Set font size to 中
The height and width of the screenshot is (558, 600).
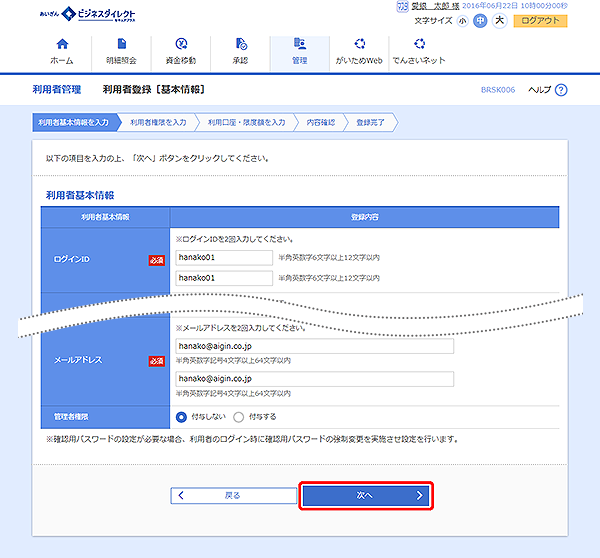pyautogui.click(x=480, y=21)
